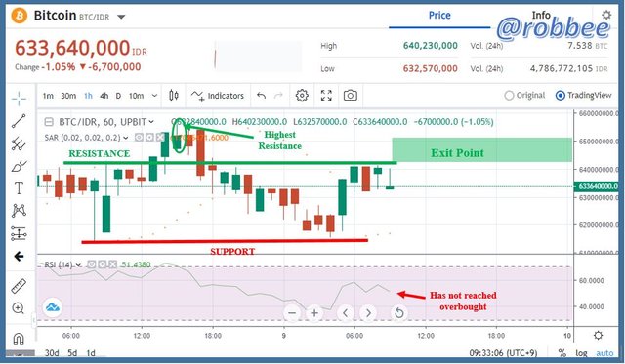Screen dimensions: 625x364
Task: Expand the RSI (14) indicator options
Action: 78,264
